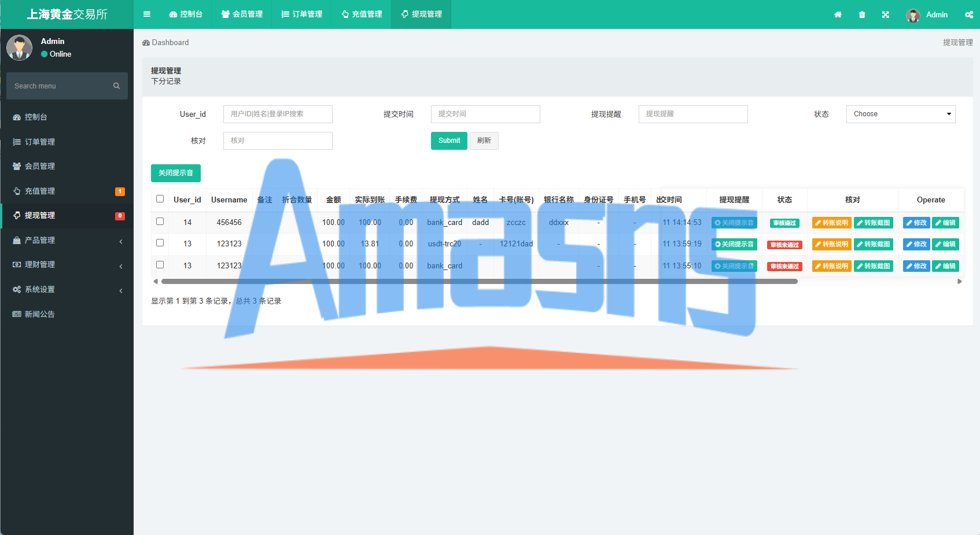Click the Dashboard breadcrumb link
Viewport: 980px width, 535px height.
click(165, 42)
